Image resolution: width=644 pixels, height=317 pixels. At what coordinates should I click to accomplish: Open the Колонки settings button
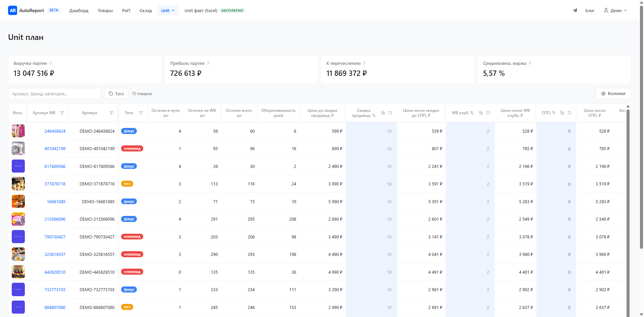click(x=613, y=94)
